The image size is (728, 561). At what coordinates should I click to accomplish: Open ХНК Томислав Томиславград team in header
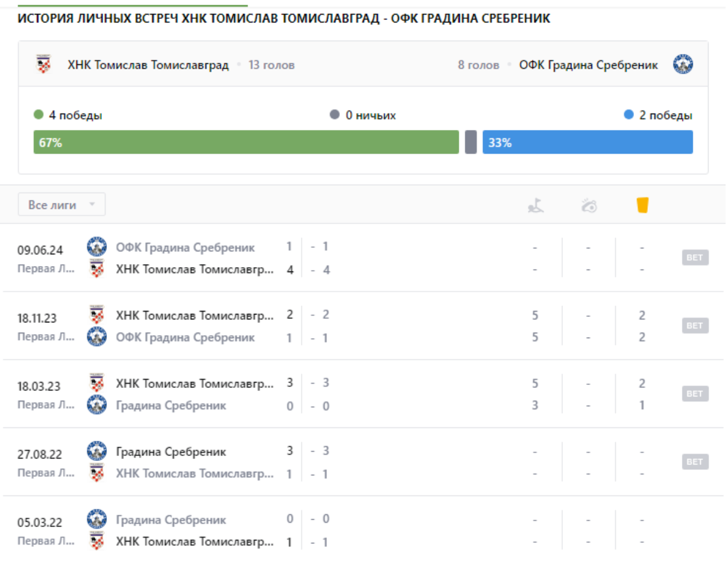pos(148,65)
